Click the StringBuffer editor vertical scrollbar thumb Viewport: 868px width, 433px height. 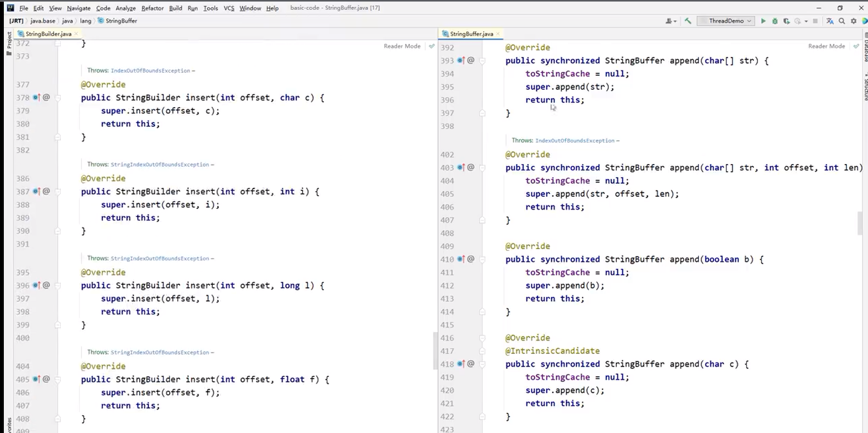(x=860, y=224)
